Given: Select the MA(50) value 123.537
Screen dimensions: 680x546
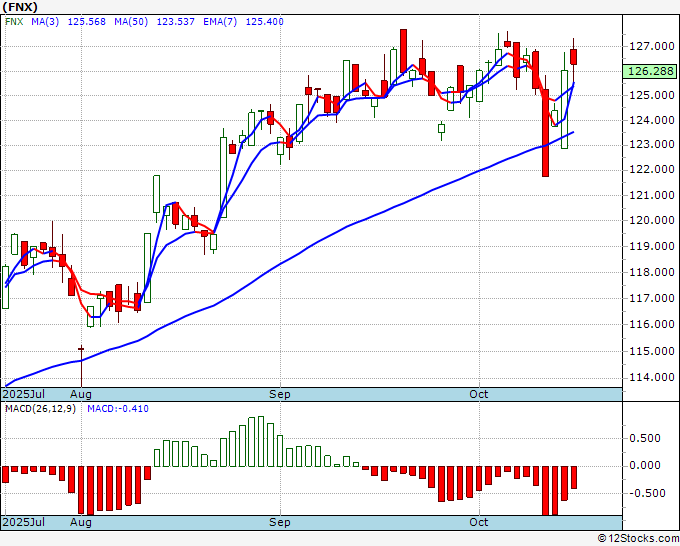Looking at the screenshot, I should point(176,21).
